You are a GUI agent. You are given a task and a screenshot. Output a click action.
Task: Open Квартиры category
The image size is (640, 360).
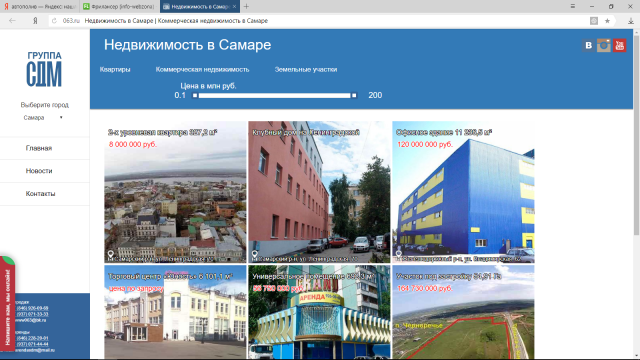(x=115, y=69)
